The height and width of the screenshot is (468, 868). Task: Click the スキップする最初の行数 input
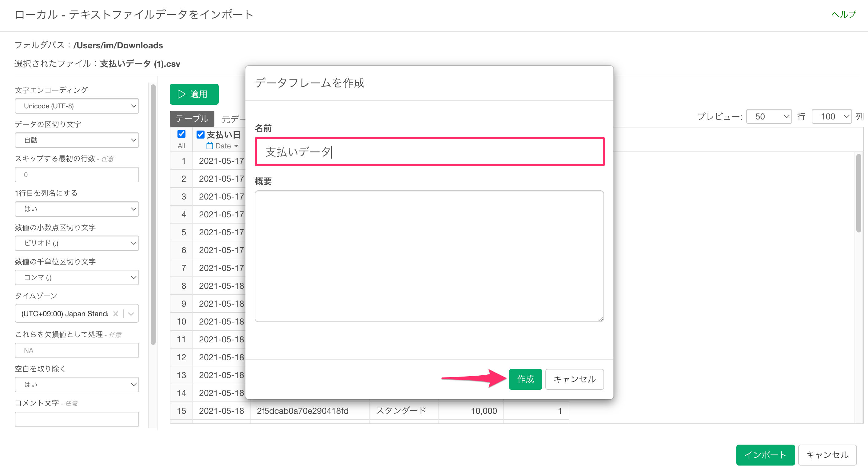(77, 175)
